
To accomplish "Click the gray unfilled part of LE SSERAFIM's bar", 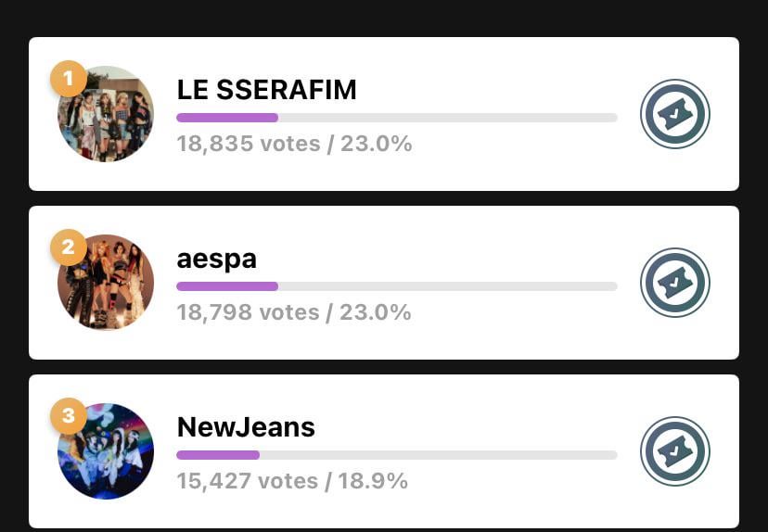I will [447, 118].
